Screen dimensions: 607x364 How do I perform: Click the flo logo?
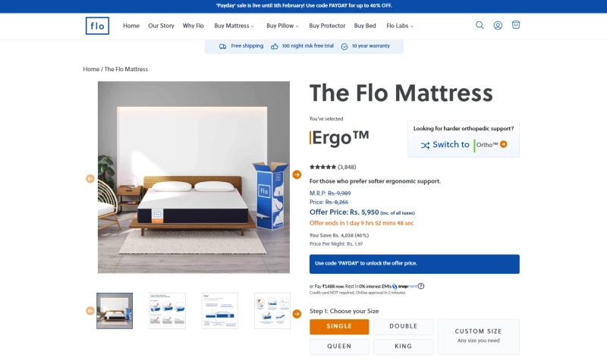pos(97,26)
